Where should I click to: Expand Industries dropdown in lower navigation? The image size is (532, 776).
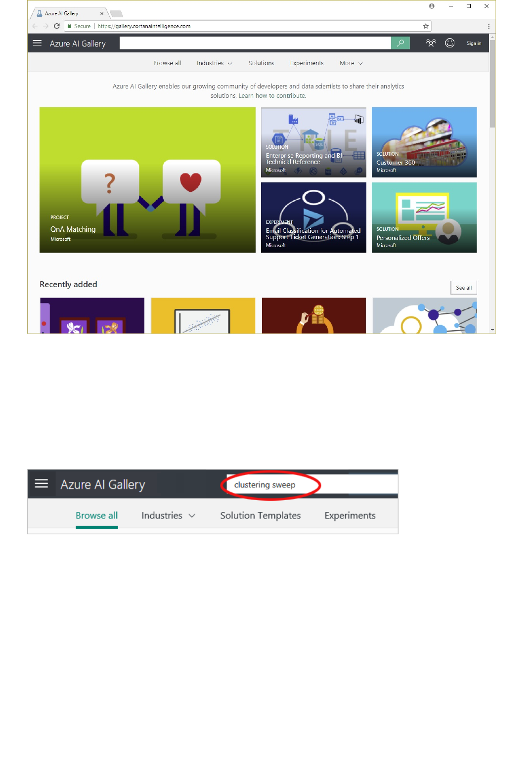pos(169,516)
